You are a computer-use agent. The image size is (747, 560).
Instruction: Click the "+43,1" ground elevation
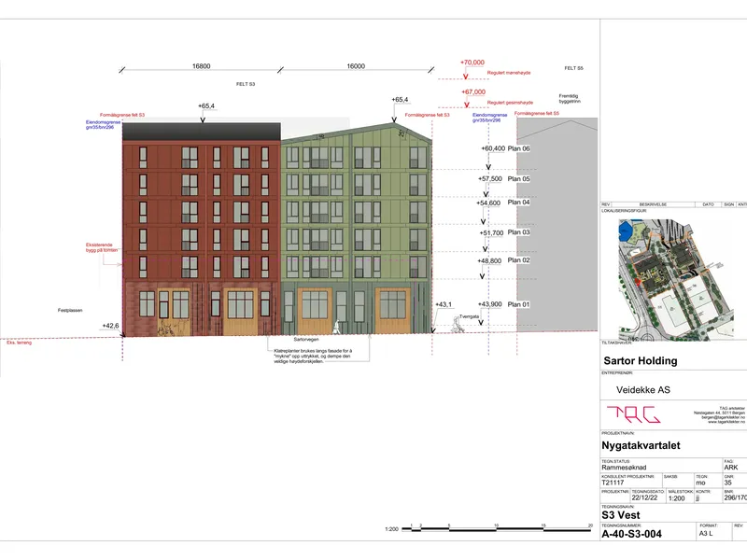pos(443,304)
